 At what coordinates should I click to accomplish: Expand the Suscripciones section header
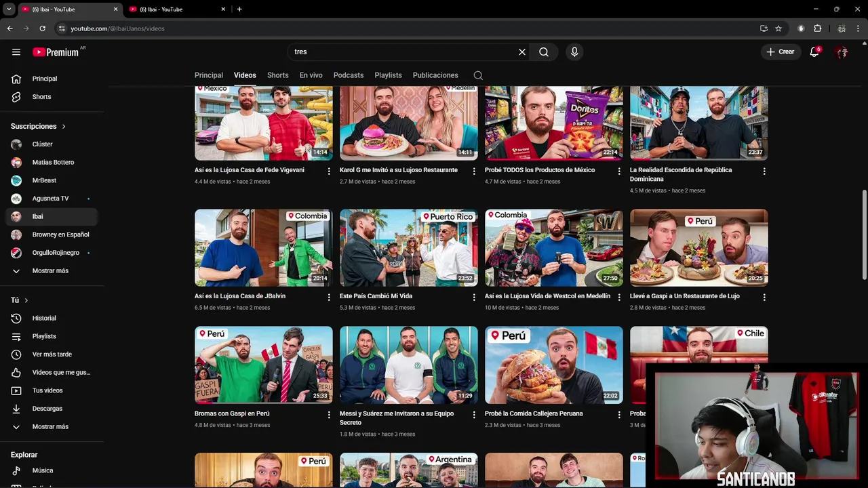point(39,126)
